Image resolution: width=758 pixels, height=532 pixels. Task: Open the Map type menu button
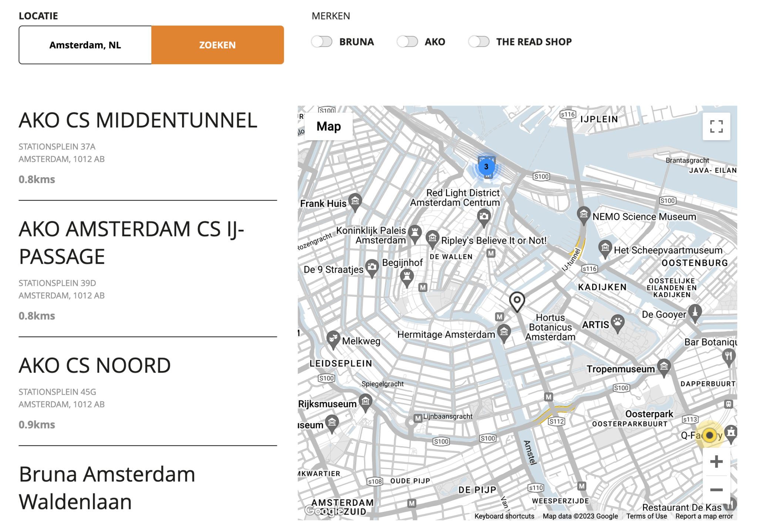(x=328, y=127)
